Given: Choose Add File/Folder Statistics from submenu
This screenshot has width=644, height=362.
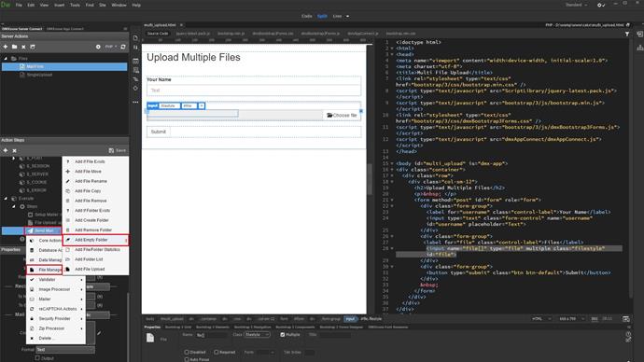Looking at the screenshot, I should (x=96, y=249).
